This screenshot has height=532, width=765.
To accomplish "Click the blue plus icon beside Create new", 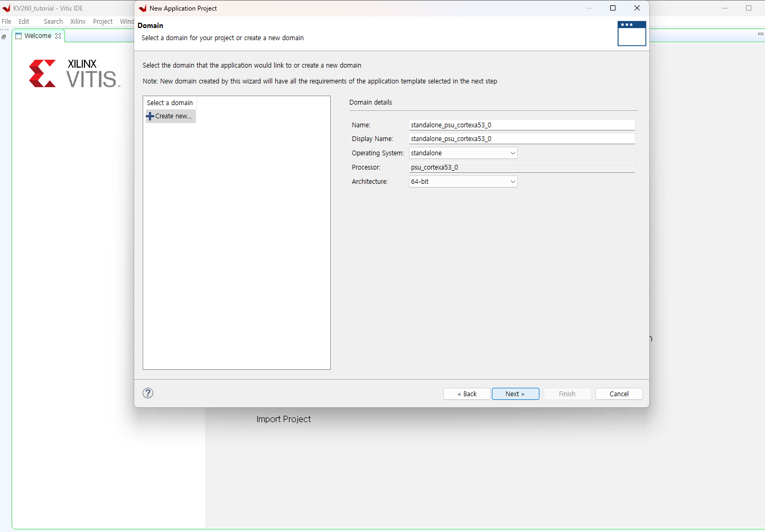I will (x=150, y=116).
